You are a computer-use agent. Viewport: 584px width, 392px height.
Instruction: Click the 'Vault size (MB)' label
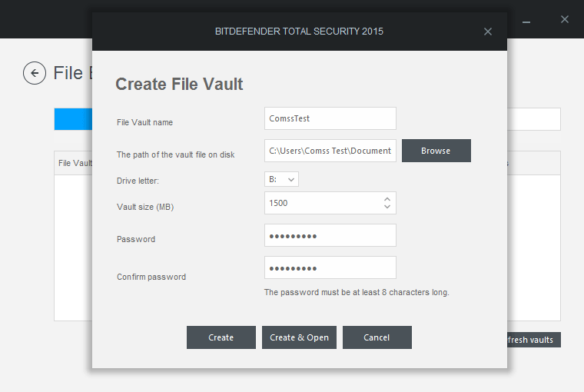tap(145, 208)
